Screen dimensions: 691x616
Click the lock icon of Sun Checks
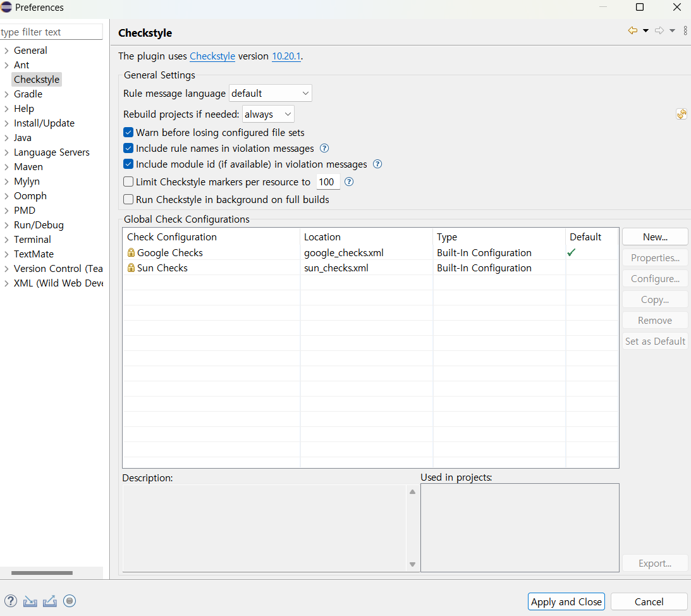(131, 268)
